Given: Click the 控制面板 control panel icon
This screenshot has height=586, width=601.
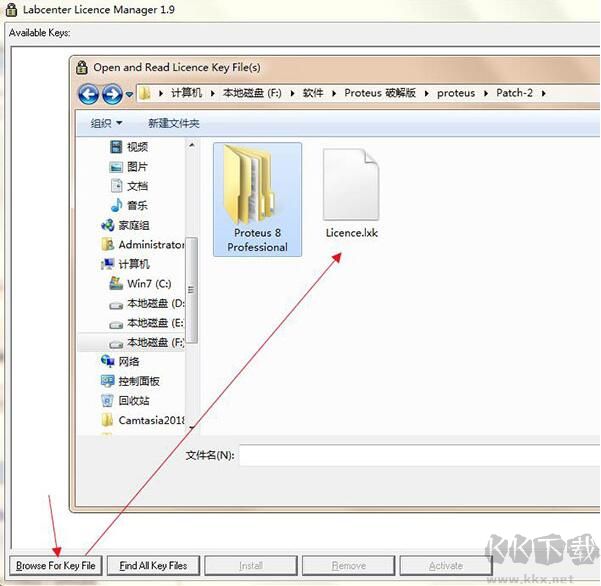Looking at the screenshot, I should coord(108,381).
